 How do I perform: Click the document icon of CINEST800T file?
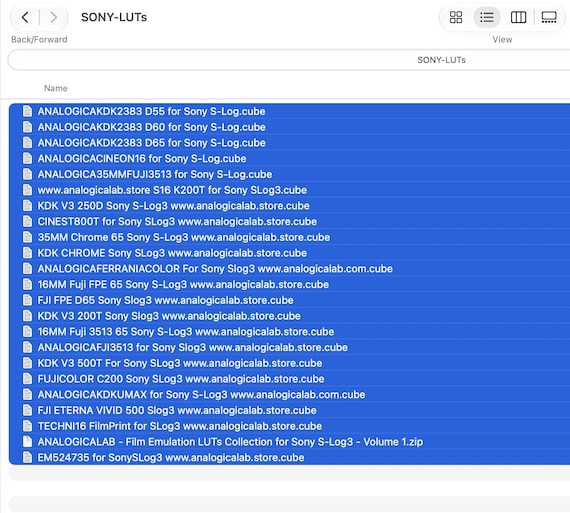(27, 221)
